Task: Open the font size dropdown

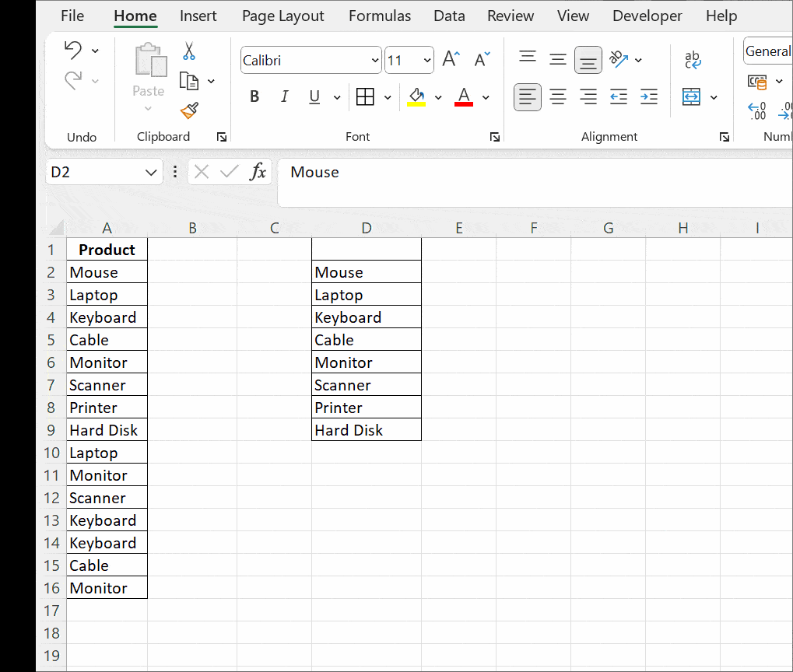Action: click(428, 60)
